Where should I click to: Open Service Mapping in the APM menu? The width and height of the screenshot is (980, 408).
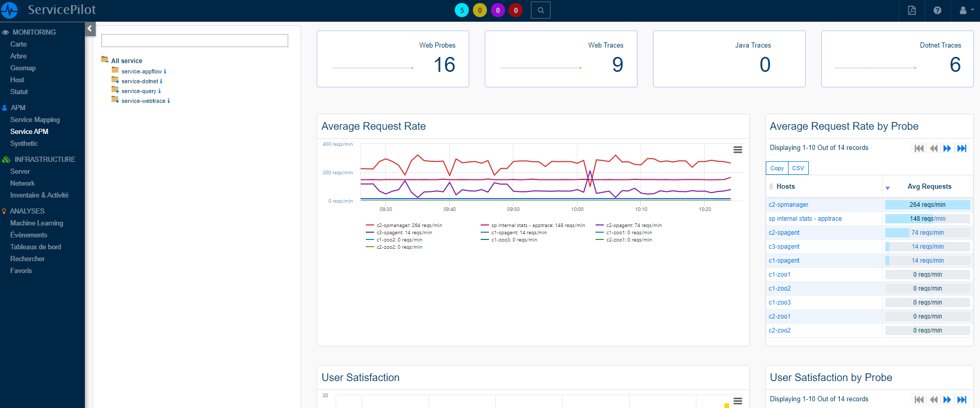click(35, 119)
